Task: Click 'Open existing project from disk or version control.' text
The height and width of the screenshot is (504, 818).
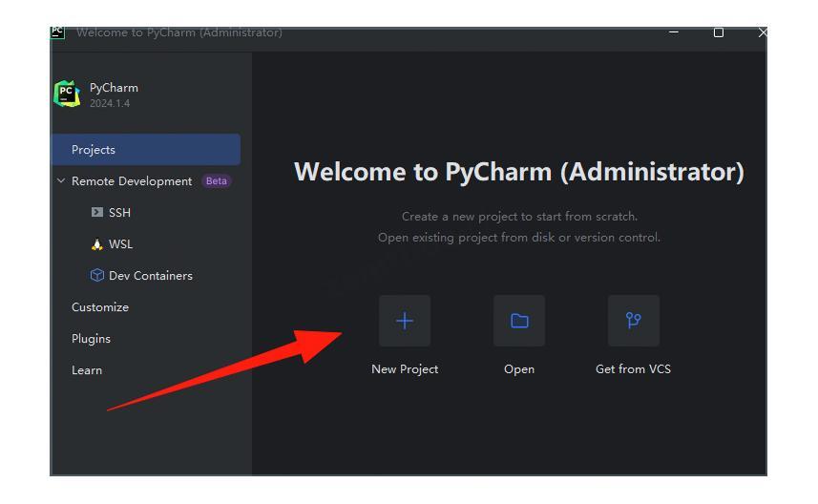Action: (x=519, y=238)
